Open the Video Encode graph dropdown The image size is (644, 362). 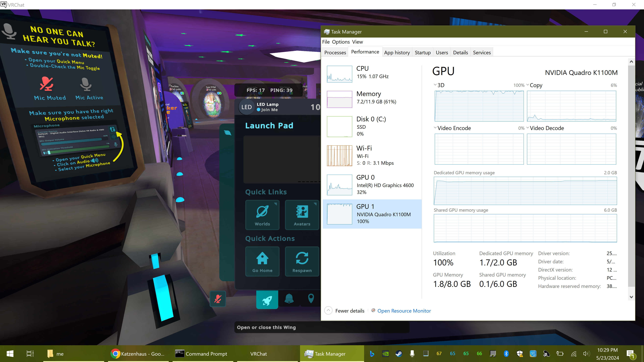tap(435, 128)
